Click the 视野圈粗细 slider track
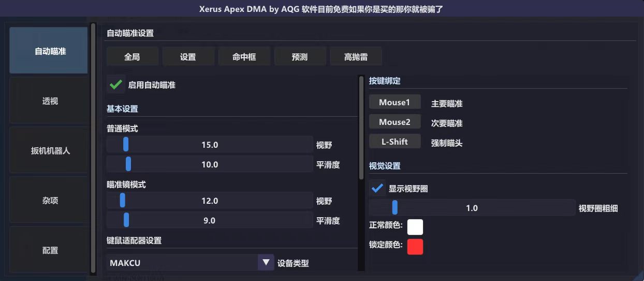Viewport: 644px width, 281px height. [x=472, y=208]
